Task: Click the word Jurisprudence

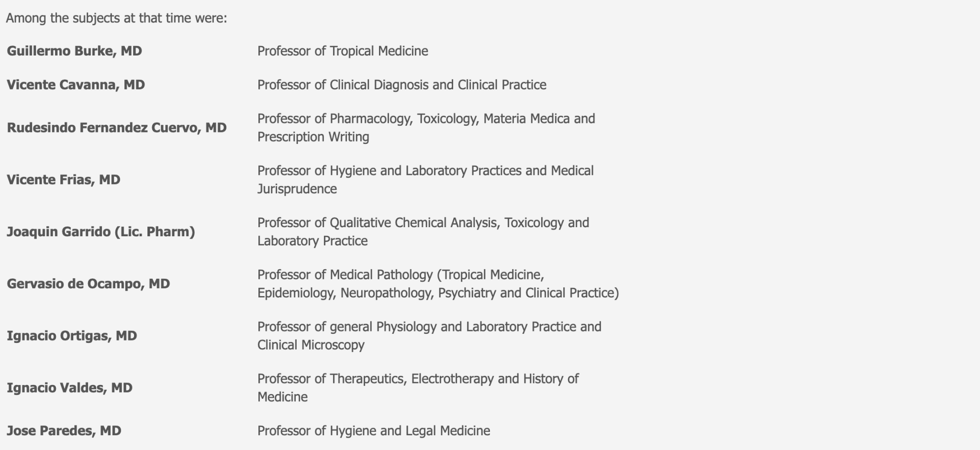Action: [297, 189]
